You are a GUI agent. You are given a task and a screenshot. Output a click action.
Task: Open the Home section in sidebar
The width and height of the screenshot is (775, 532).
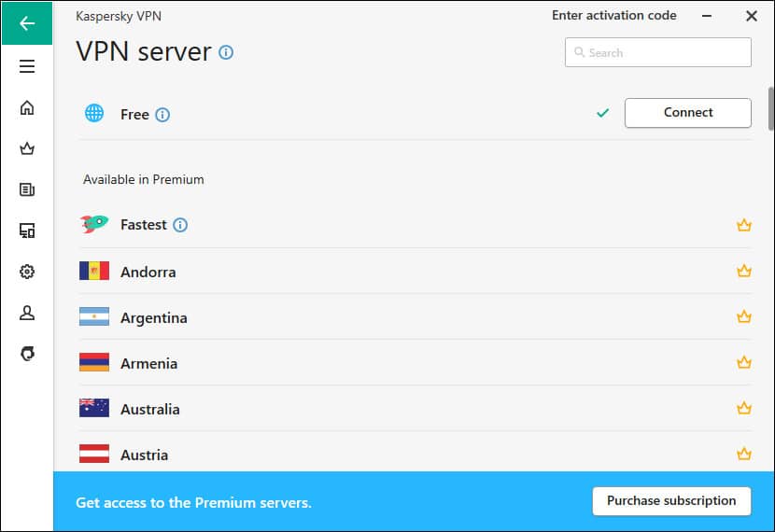(27, 107)
